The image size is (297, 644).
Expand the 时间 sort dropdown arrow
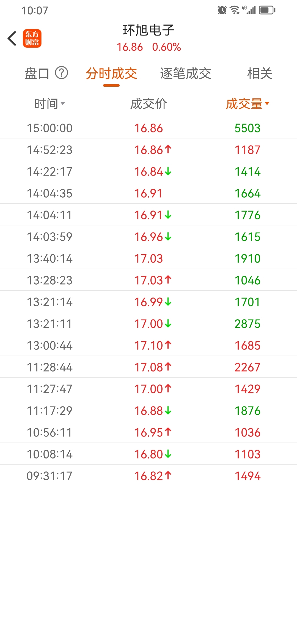(x=63, y=103)
